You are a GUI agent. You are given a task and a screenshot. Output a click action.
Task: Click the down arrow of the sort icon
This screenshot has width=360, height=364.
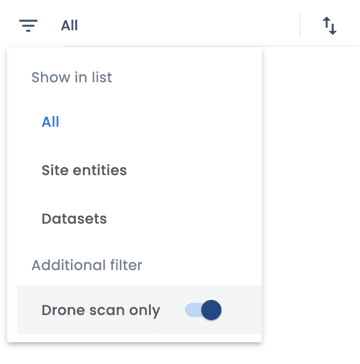coord(333,28)
